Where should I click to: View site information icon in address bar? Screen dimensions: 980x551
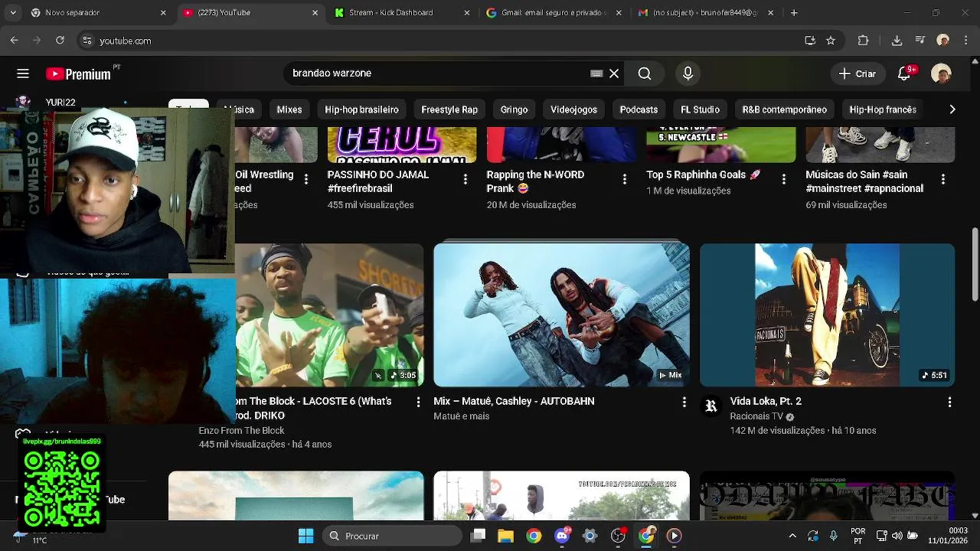point(87,41)
